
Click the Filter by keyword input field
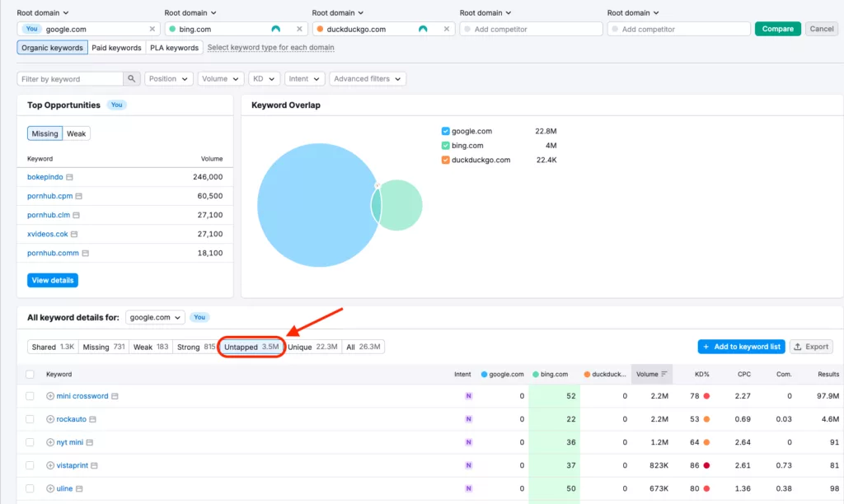coord(70,78)
